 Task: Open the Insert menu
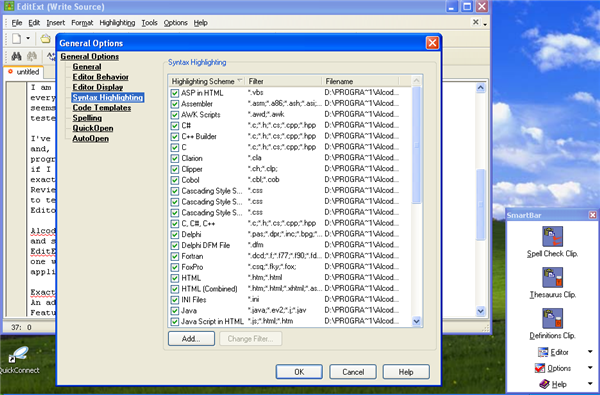point(55,23)
